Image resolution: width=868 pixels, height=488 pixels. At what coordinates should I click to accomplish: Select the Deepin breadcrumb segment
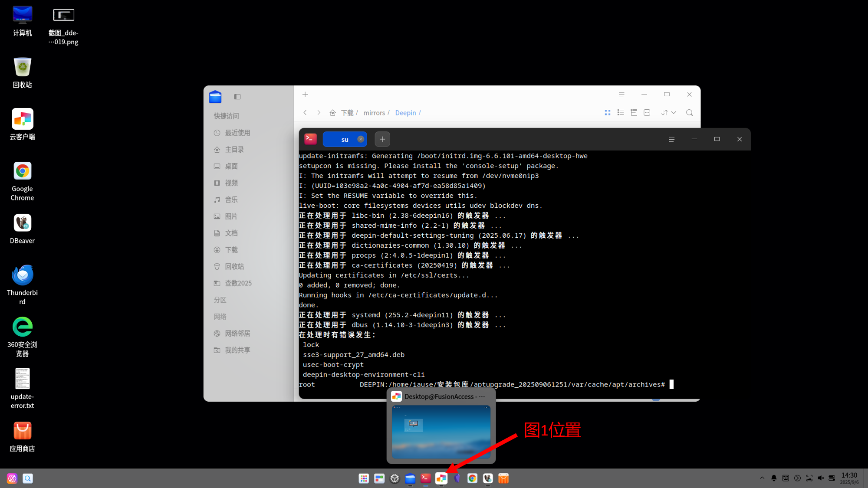(x=405, y=113)
